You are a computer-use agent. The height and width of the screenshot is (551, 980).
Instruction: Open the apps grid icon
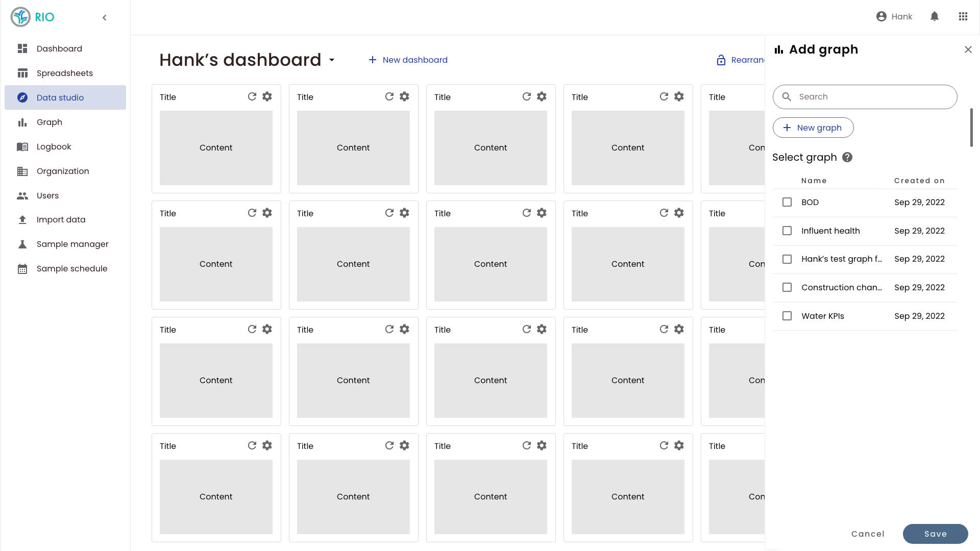tap(963, 16)
